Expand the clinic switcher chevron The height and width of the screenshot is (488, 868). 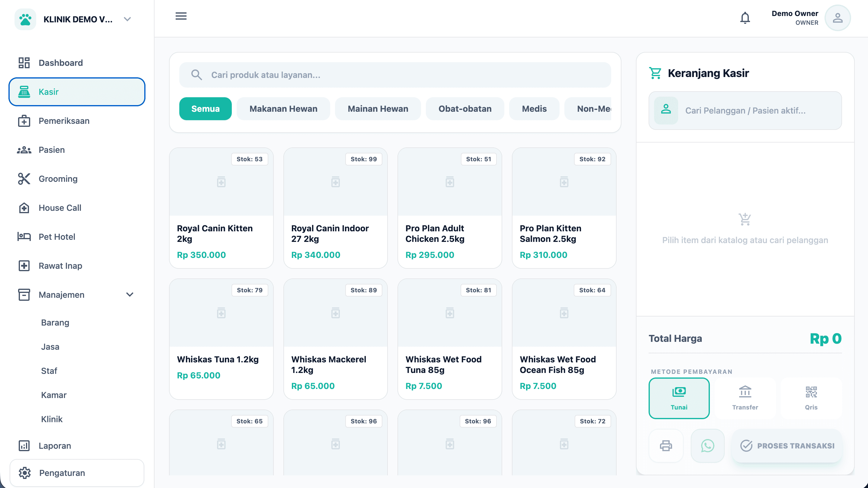pos(127,19)
